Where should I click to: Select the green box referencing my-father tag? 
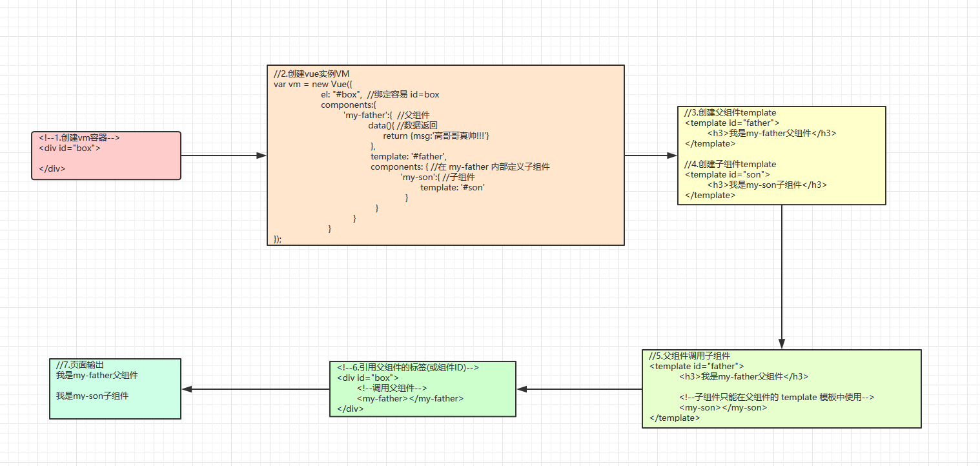423,389
